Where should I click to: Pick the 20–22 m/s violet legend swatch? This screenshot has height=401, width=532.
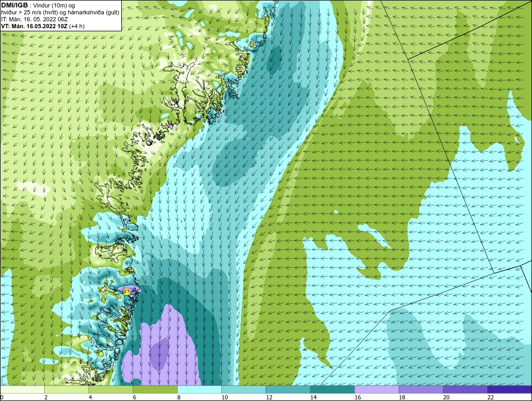465,389
